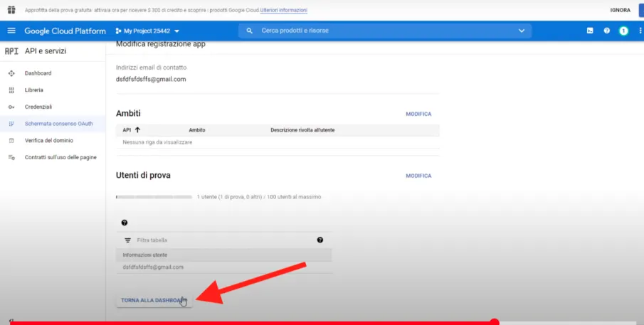Click IGNORA in the promo banner
This screenshot has height=325, width=644.
(x=621, y=10)
